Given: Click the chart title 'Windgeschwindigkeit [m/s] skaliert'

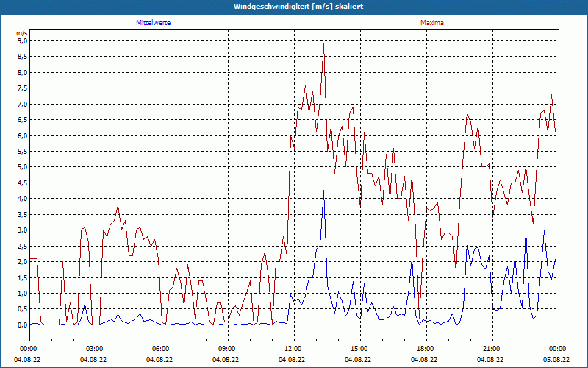Looking at the screenshot, I should tap(298, 7).
